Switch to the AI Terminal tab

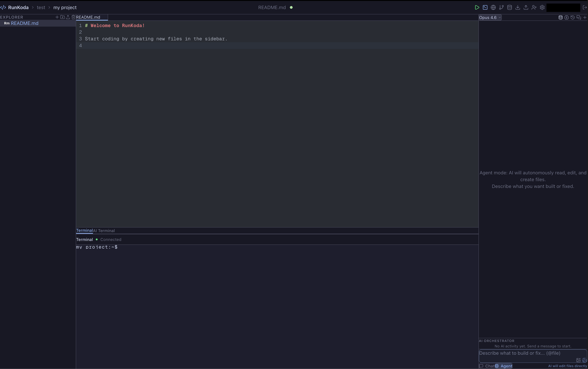[104, 231]
